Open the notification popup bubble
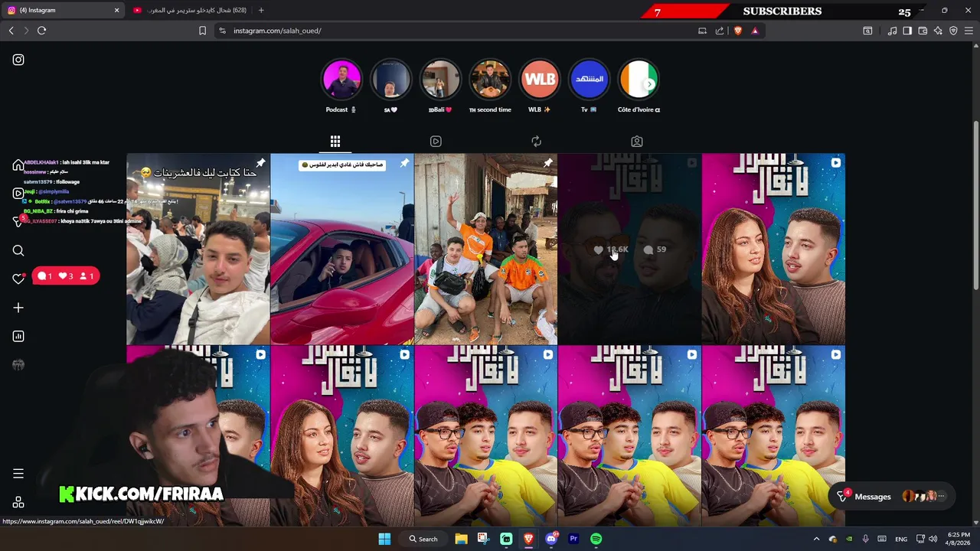The image size is (980, 551). (66, 276)
